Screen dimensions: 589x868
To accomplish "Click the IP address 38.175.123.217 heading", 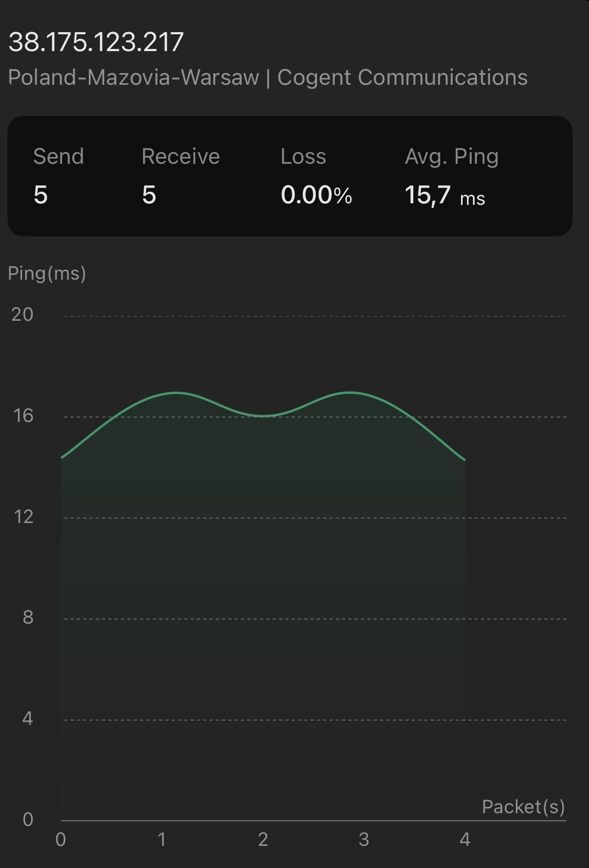I will 96,42.
